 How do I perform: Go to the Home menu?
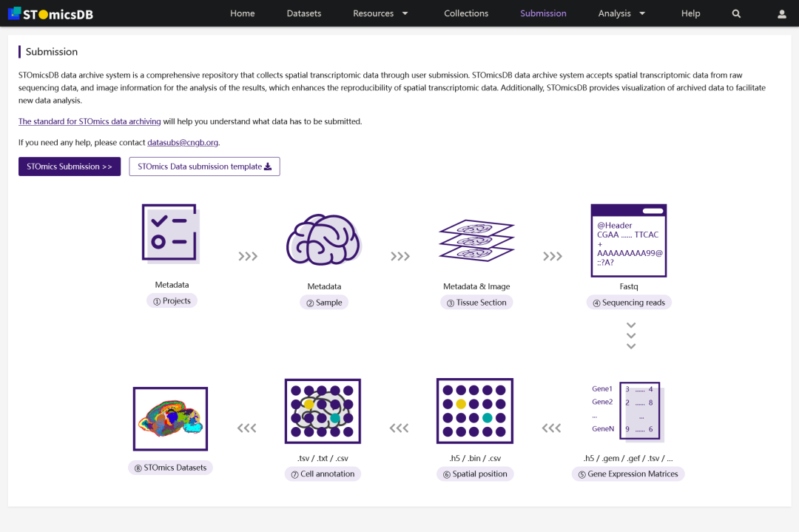point(242,14)
